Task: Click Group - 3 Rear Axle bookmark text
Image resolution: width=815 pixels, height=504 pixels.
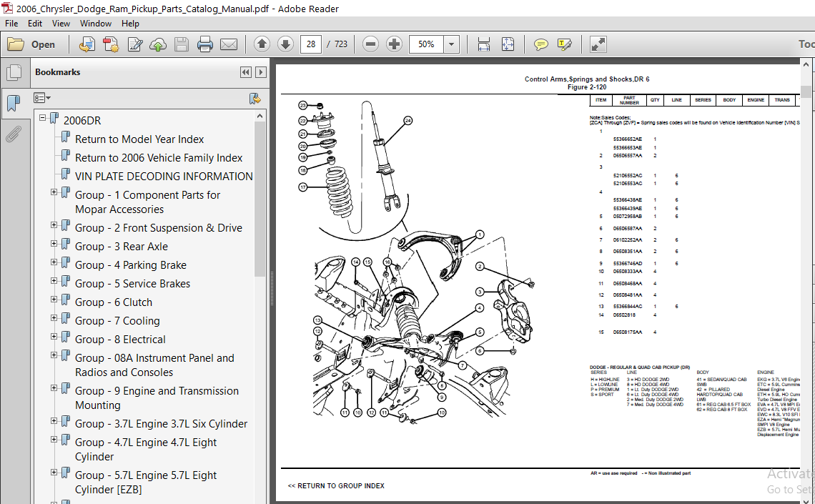Action: tap(121, 247)
